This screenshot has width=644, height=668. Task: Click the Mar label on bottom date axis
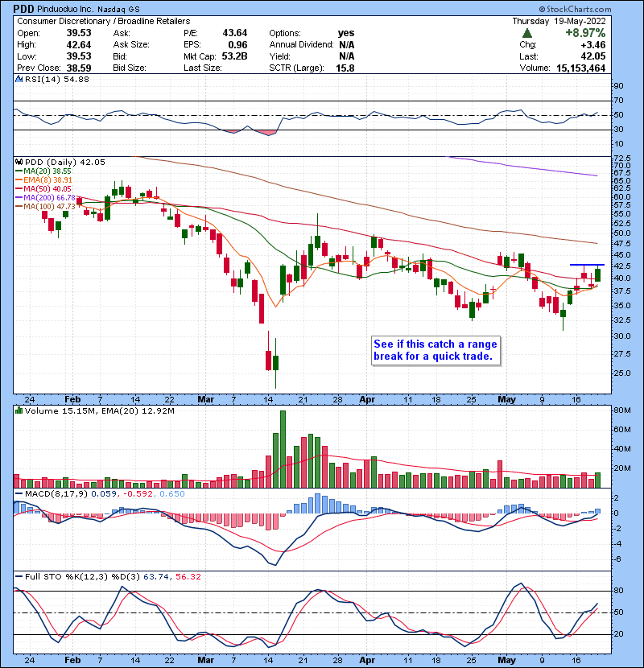point(205,660)
